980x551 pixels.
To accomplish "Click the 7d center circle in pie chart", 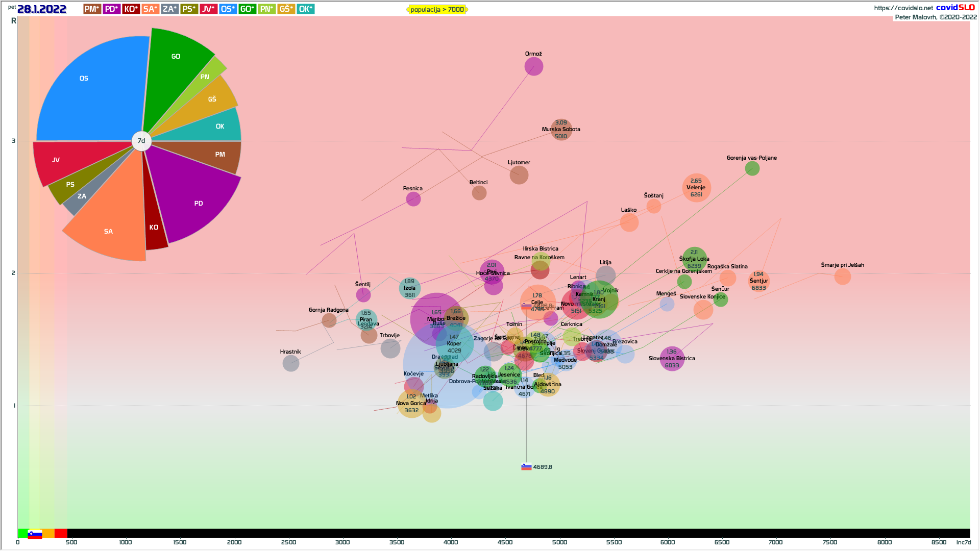I will [x=141, y=141].
